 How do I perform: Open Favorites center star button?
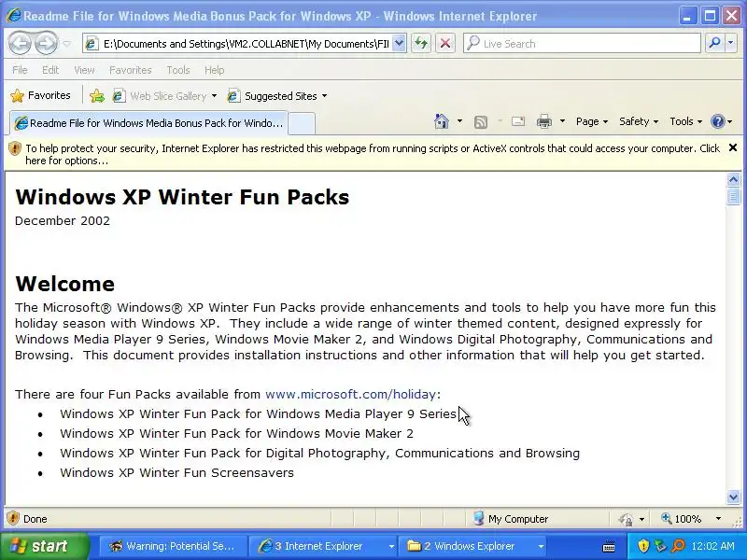tap(40, 96)
